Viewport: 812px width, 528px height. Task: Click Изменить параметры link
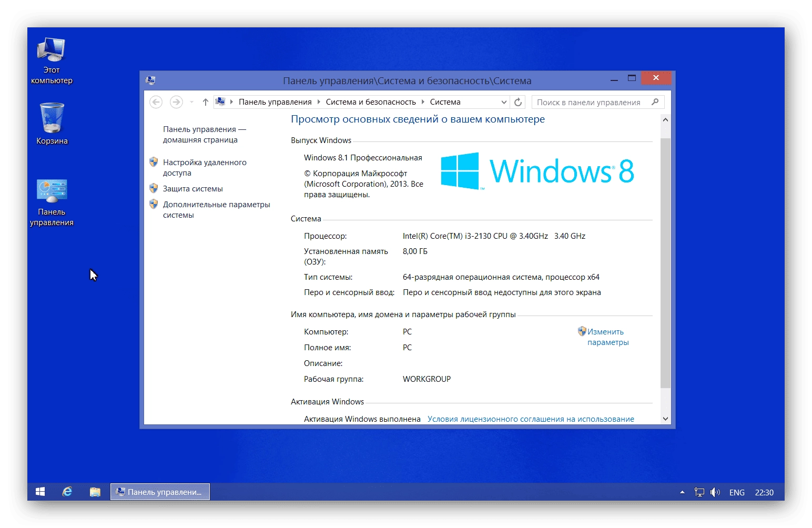(x=608, y=337)
